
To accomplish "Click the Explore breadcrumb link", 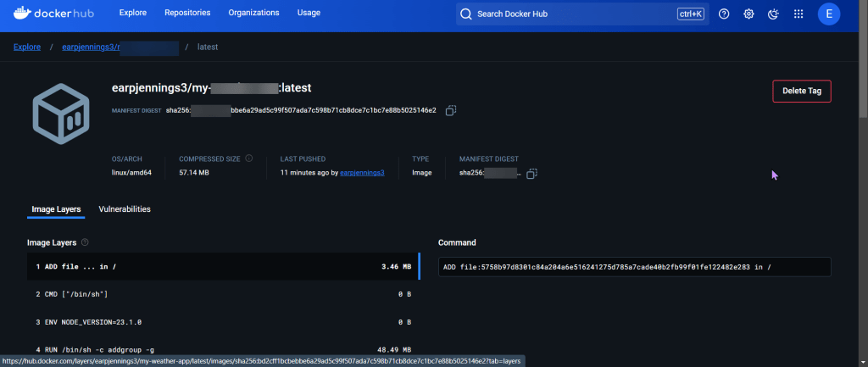I will pyautogui.click(x=27, y=47).
